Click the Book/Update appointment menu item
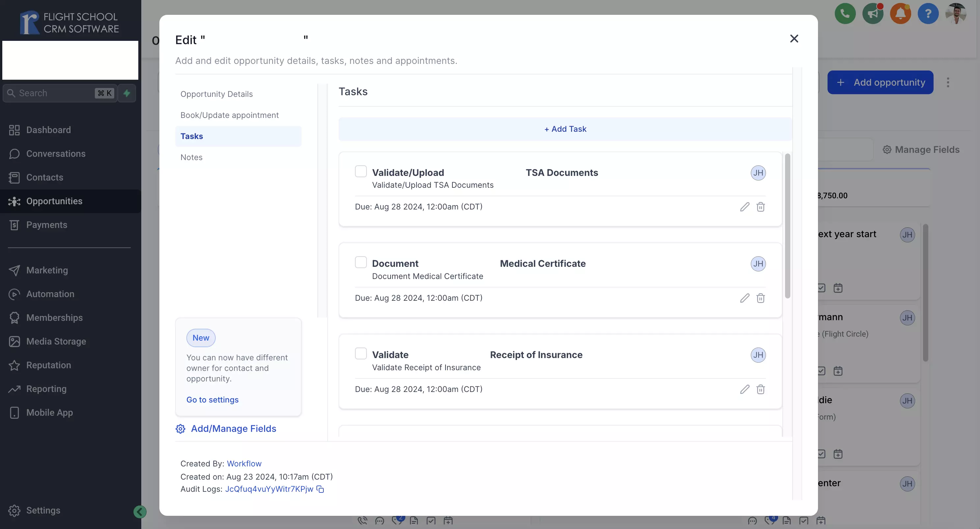980x529 pixels. [229, 115]
